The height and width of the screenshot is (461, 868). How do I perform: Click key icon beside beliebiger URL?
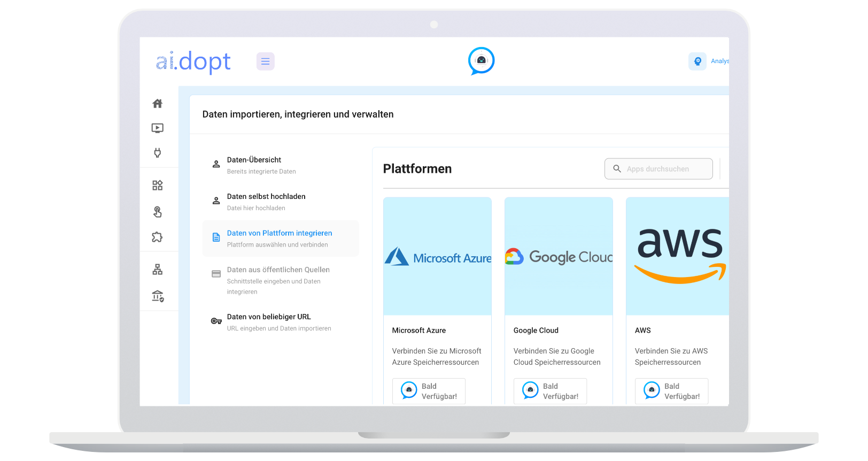click(x=216, y=321)
